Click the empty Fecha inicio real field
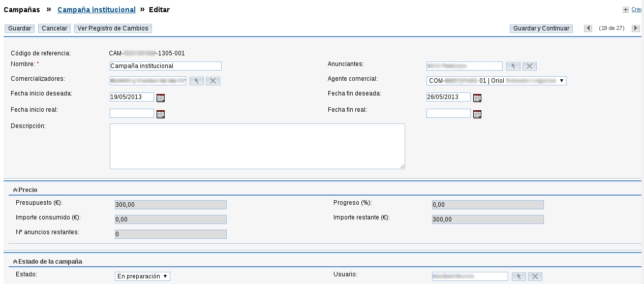The height and width of the screenshot is (284, 644). click(132, 113)
